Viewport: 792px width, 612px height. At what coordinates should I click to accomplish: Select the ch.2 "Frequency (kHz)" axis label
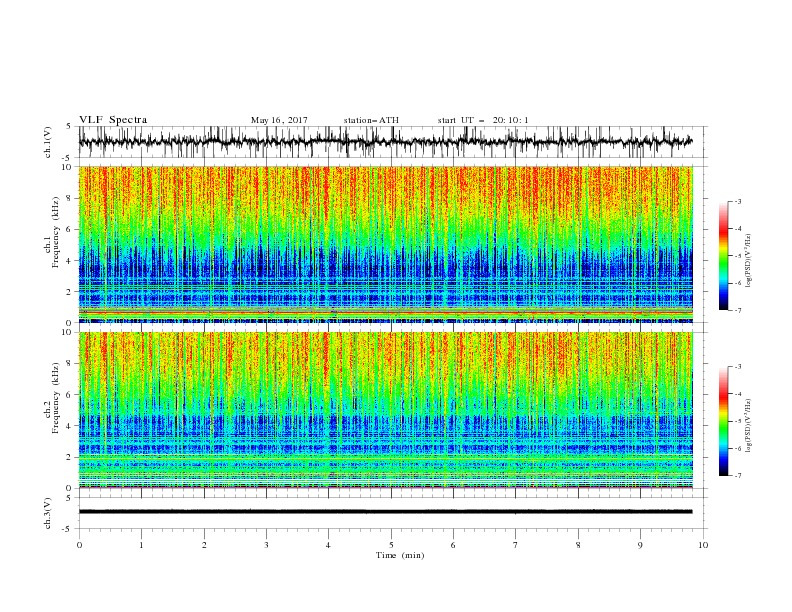tap(56, 398)
